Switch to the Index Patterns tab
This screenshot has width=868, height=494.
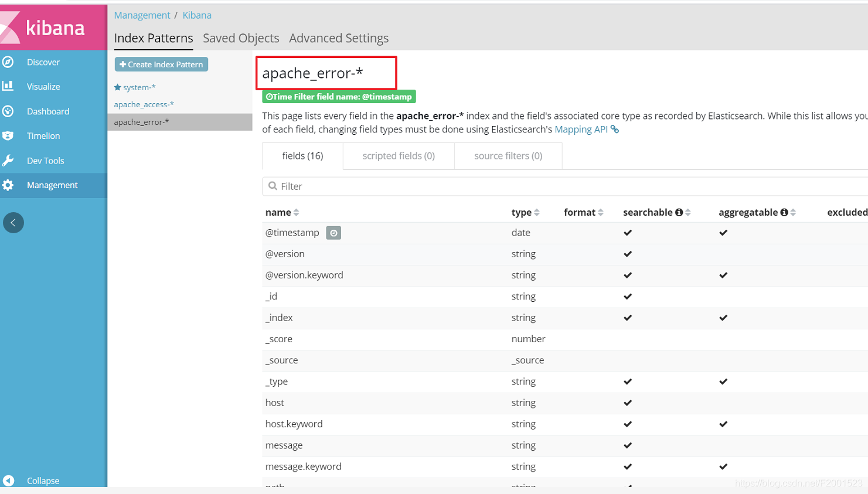154,38
